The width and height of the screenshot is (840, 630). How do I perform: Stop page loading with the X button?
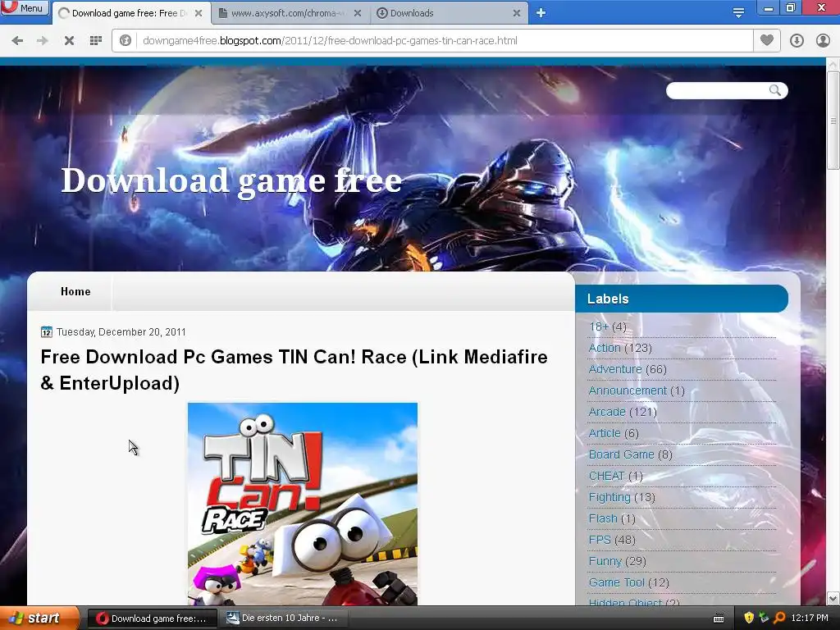pyautogui.click(x=69, y=41)
